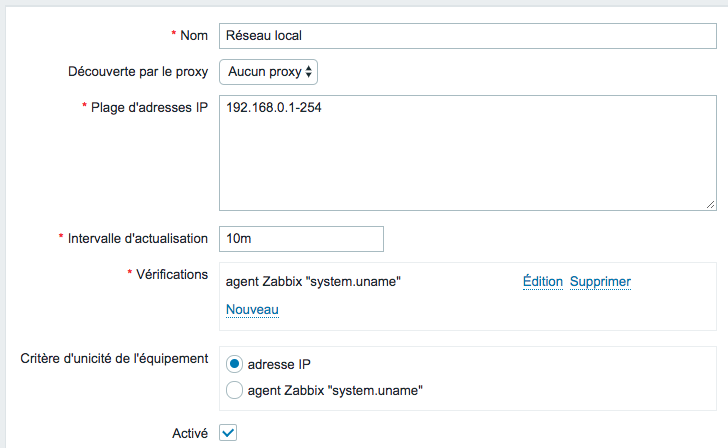The height and width of the screenshot is (448, 728).
Task: Click Supprimer to remove the check
Action: pos(600,281)
